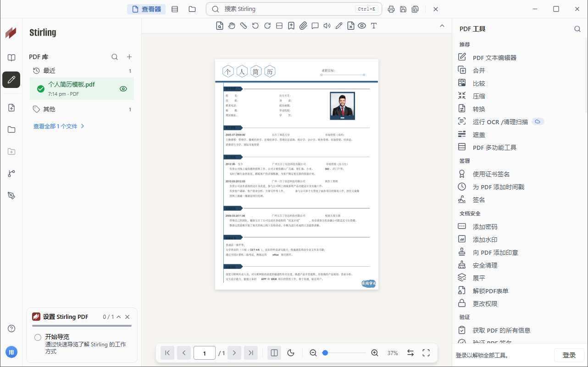Collapse the 设置 Stirling PDF panel

click(x=119, y=317)
